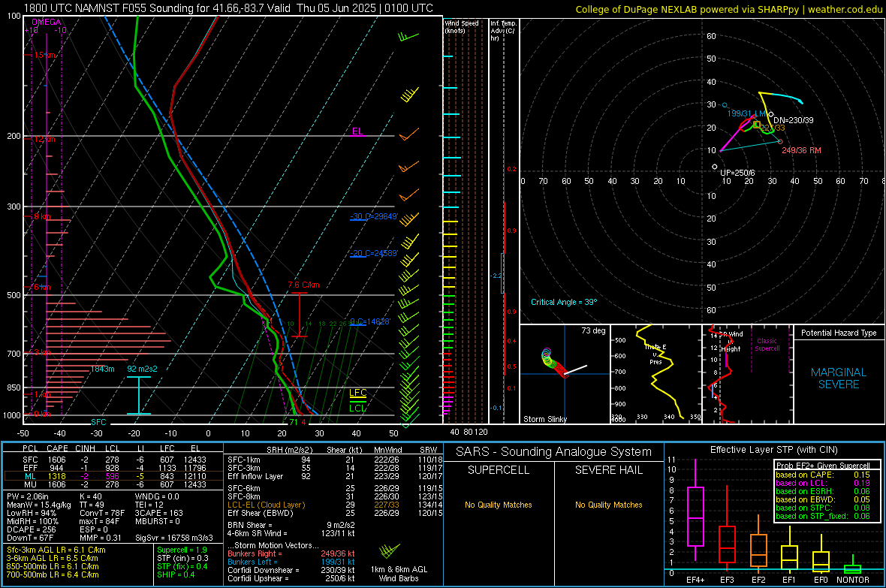Click the sounding title with valid time
Screen dimensions: 886x588
(228, 8)
